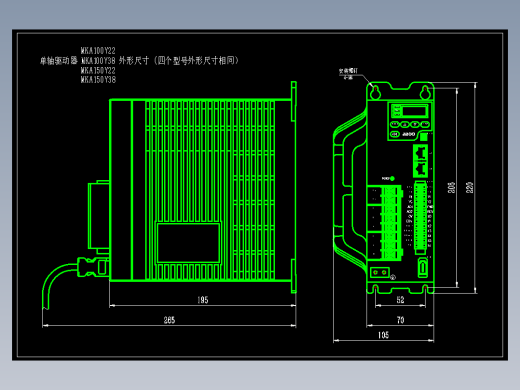
Task: Click the upper RJ45 port on front view
Action: 421,153
